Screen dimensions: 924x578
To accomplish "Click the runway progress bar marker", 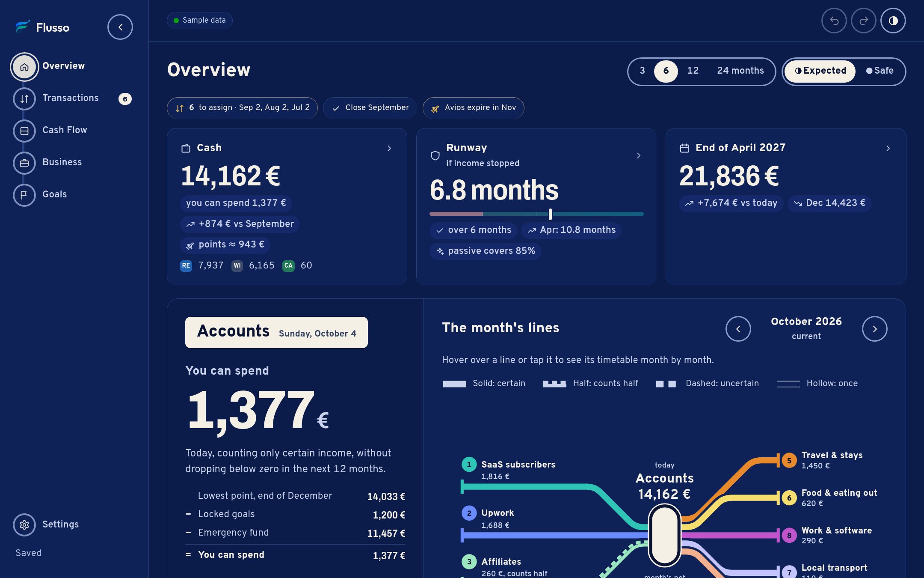I will click(x=551, y=214).
